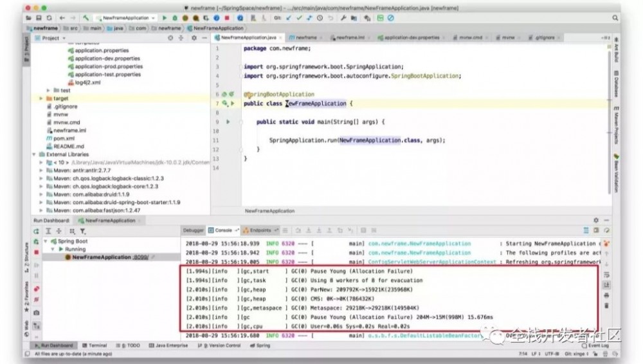The width and height of the screenshot is (643, 364).
Task: Select log4j2.xml in project tree
Action: [87, 82]
